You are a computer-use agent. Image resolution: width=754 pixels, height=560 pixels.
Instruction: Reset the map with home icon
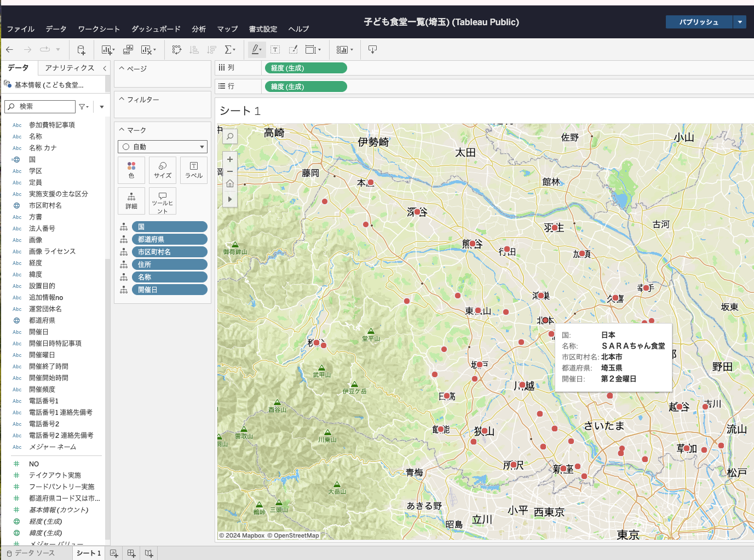point(230,183)
